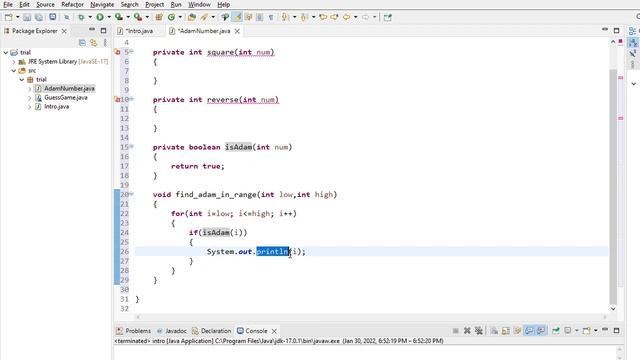Close the *AdamNumber.java editor tab
The width and height of the screenshot is (640, 360).
[x=237, y=31]
